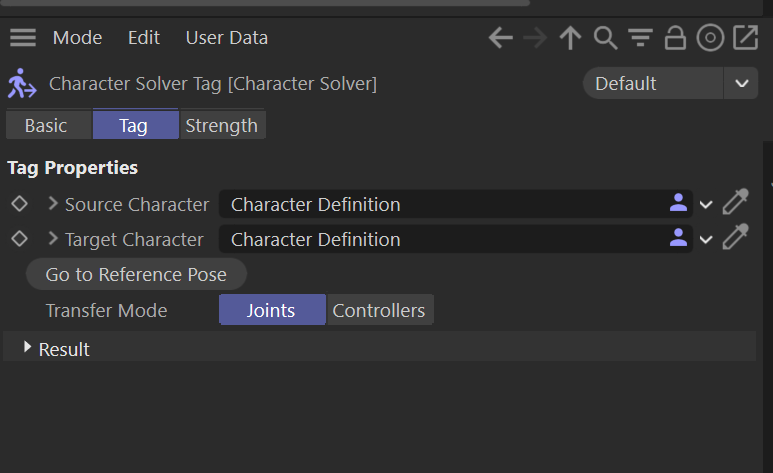773x473 pixels.
Task: Click the search magnifier icon
Action: click(x=605, y=38)
